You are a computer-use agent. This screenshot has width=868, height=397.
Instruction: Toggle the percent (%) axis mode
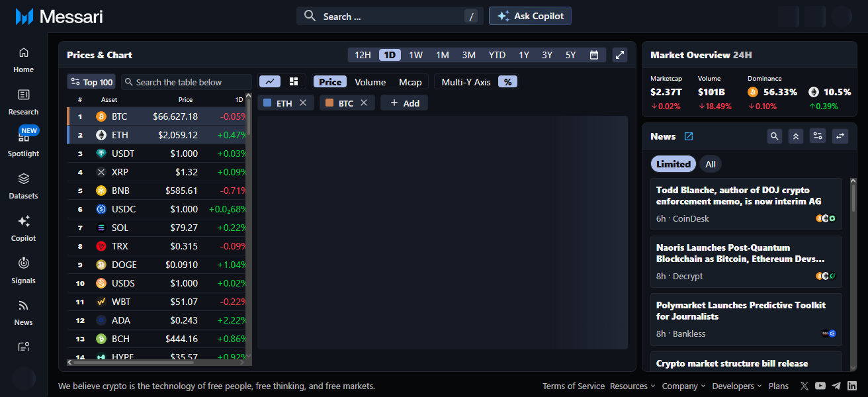[x=507, y=82]
